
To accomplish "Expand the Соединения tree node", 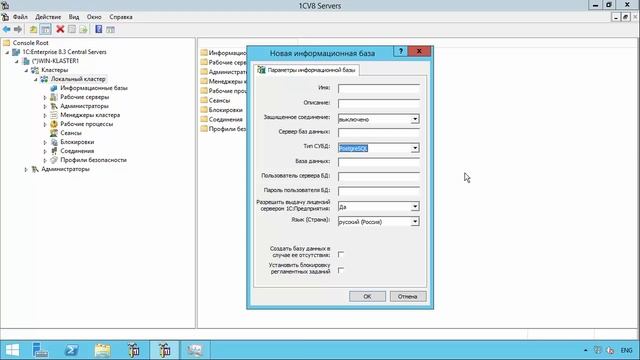I will tap(45, 151).
